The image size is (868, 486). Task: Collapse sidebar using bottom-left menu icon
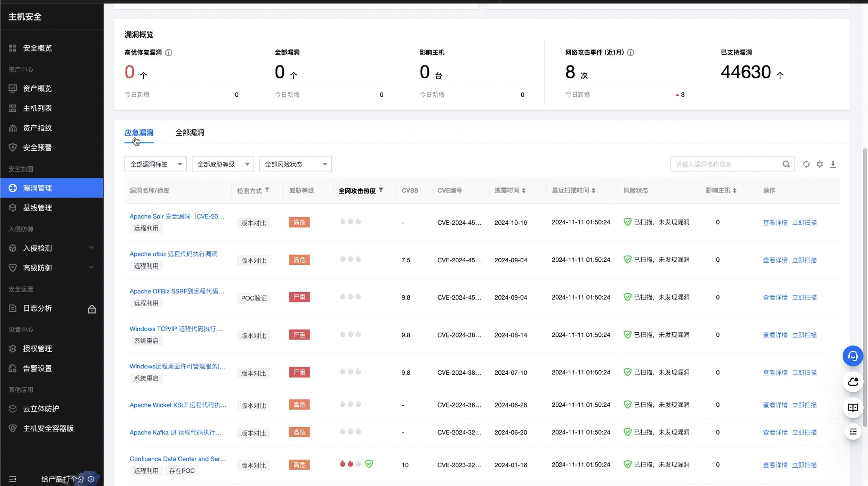point(12,479)
